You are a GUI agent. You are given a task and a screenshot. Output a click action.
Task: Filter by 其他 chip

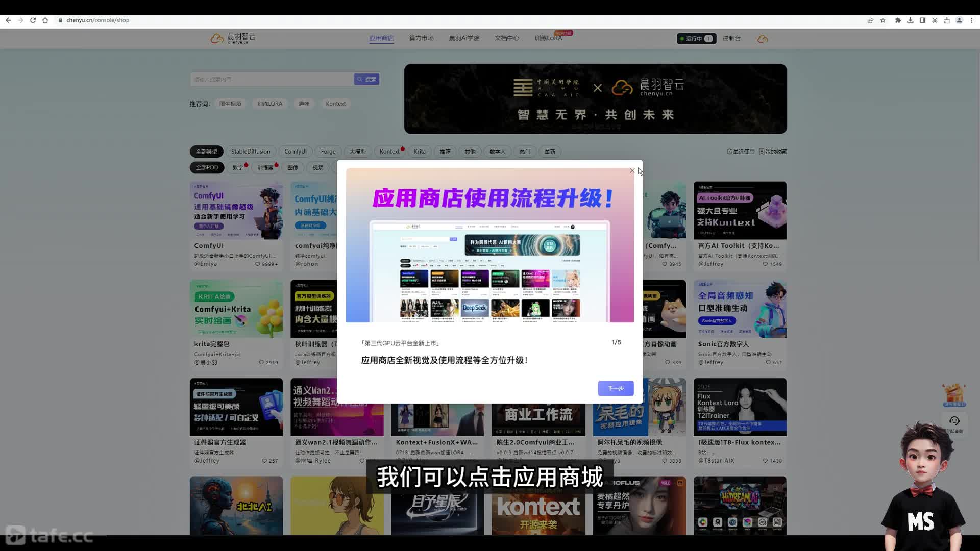470,152
